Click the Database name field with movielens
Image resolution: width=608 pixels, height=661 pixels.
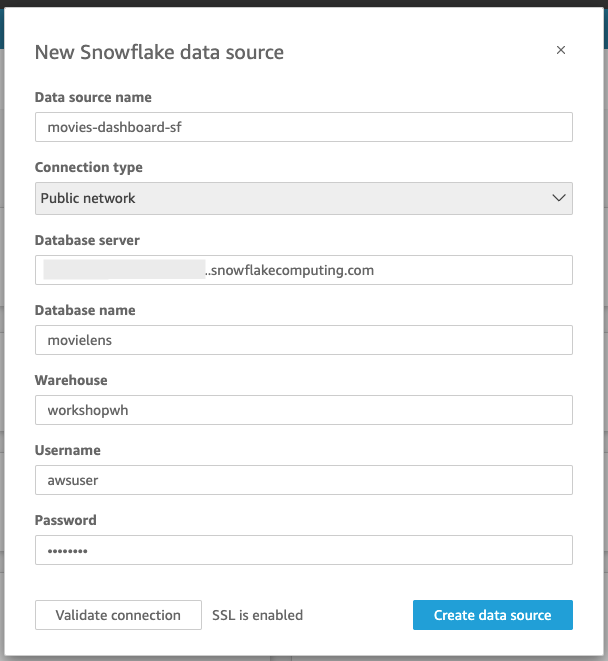[x=304, y=340]
